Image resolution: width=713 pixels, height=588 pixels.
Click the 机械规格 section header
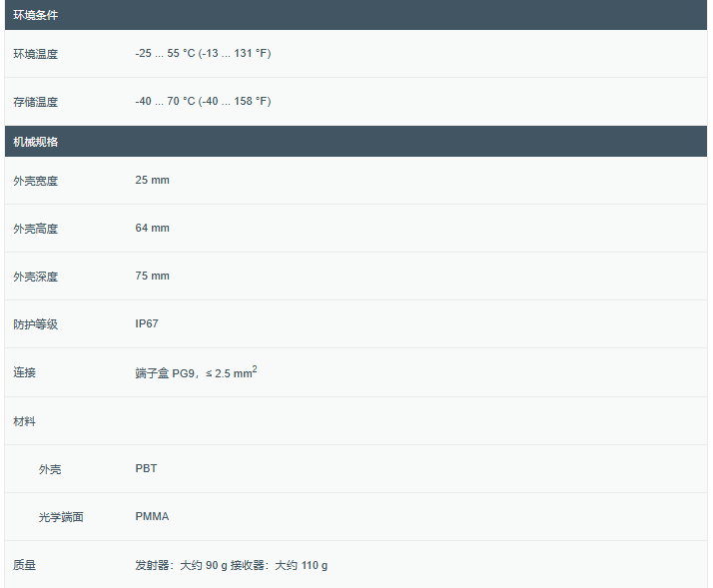[36, 142]
